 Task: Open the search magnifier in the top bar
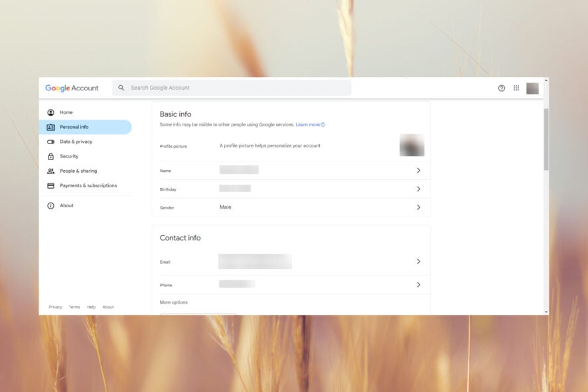[x=121, y=87]
